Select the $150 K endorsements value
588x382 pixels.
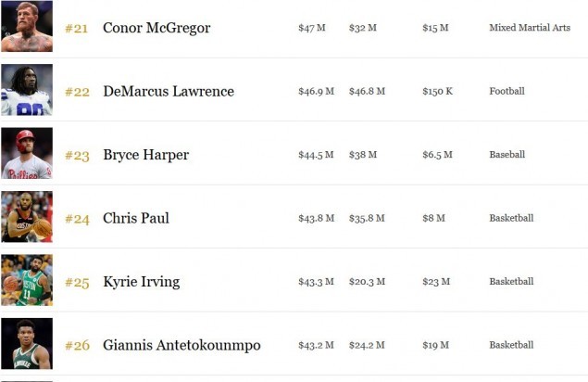click(x=437, y=92)
